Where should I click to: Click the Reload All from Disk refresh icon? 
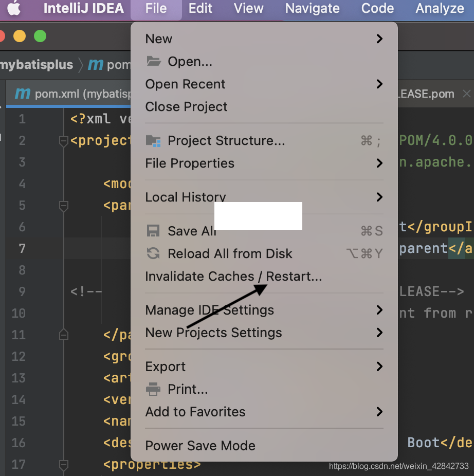[x=153, y=253]
